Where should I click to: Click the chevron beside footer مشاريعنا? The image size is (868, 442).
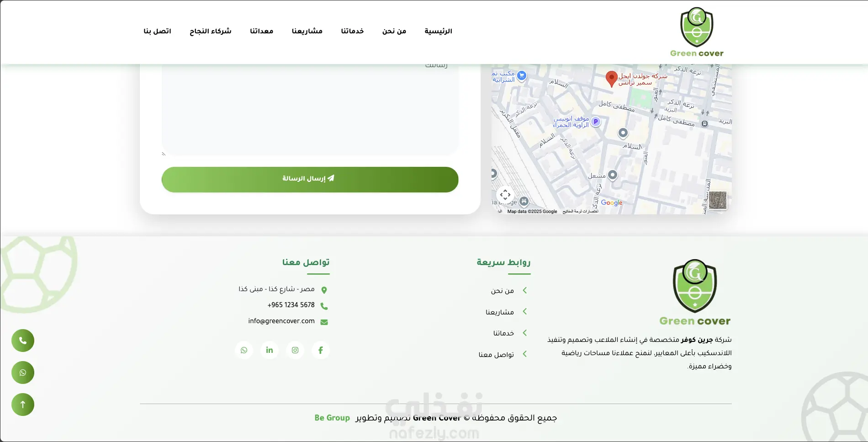[525, 311]
